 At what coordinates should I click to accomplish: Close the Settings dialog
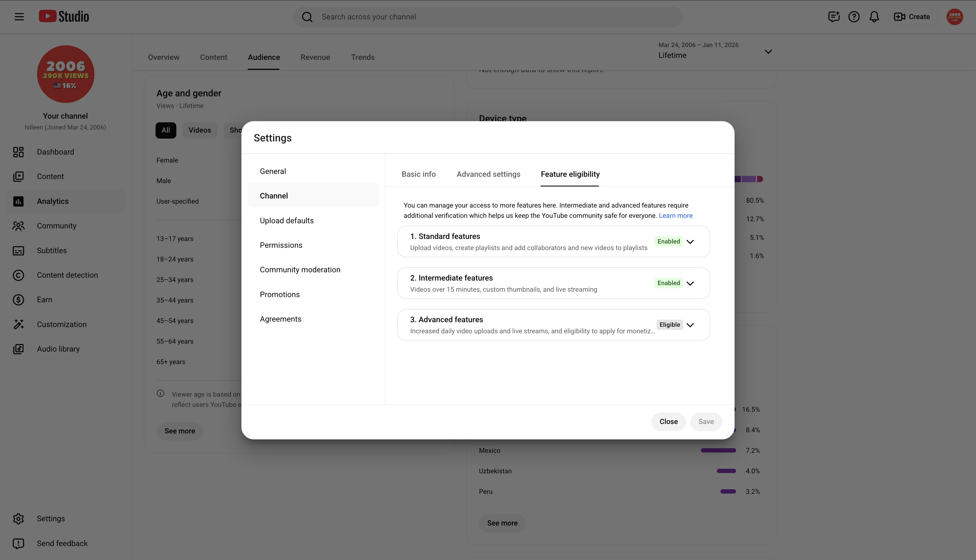coord(668,422)
